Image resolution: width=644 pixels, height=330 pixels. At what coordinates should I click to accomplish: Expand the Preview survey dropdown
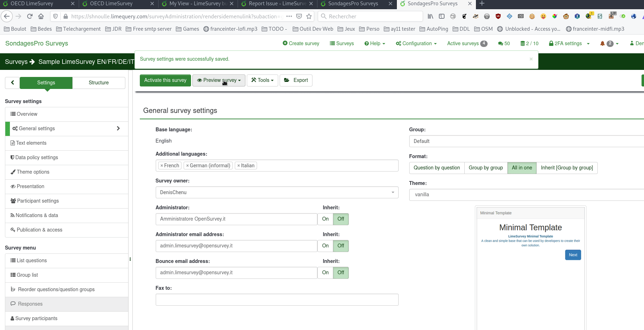click(219, 80)
